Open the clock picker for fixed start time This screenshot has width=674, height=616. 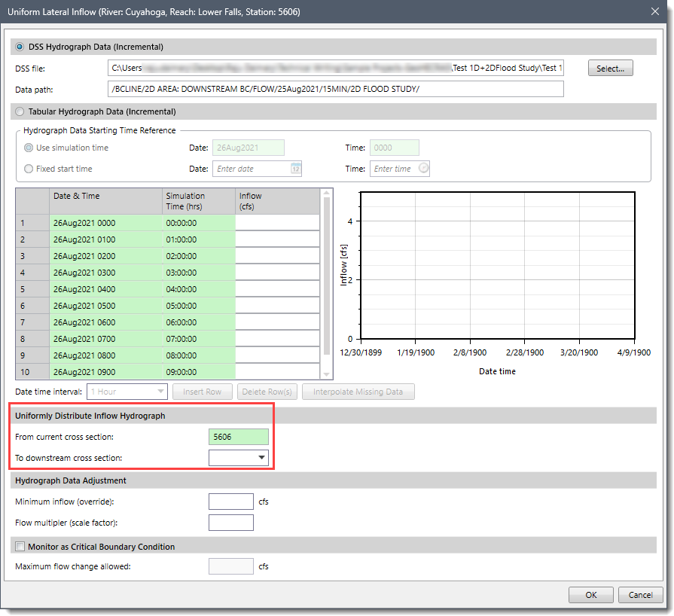(423, 168)
